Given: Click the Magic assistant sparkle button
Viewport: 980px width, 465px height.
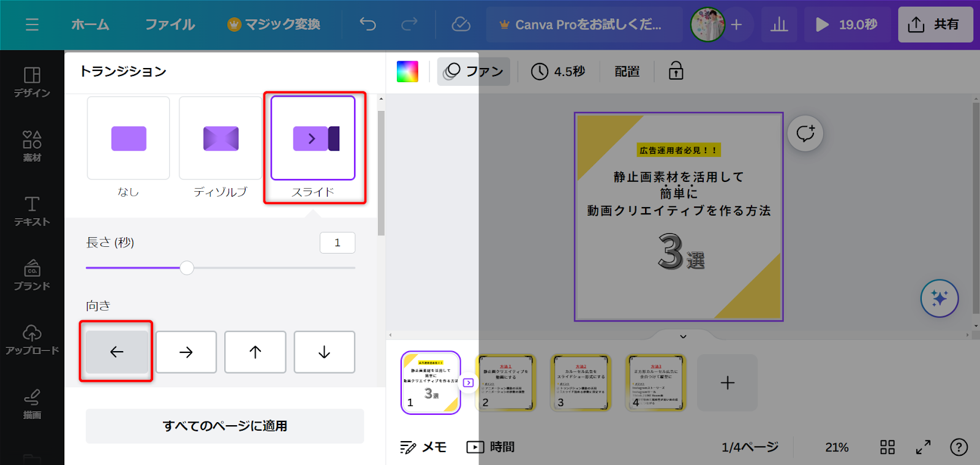Looking at the screenshot, I should click(939, 298).
